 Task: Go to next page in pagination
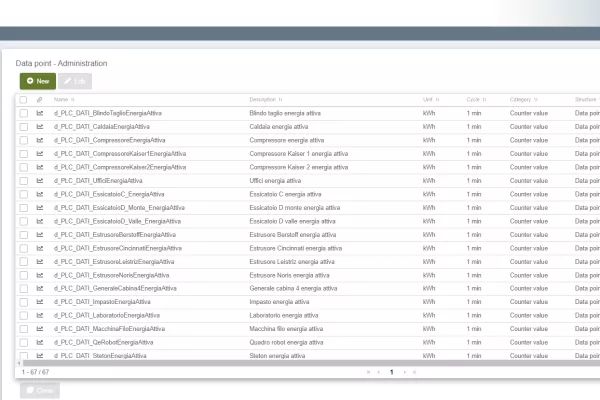click(404, 372)
